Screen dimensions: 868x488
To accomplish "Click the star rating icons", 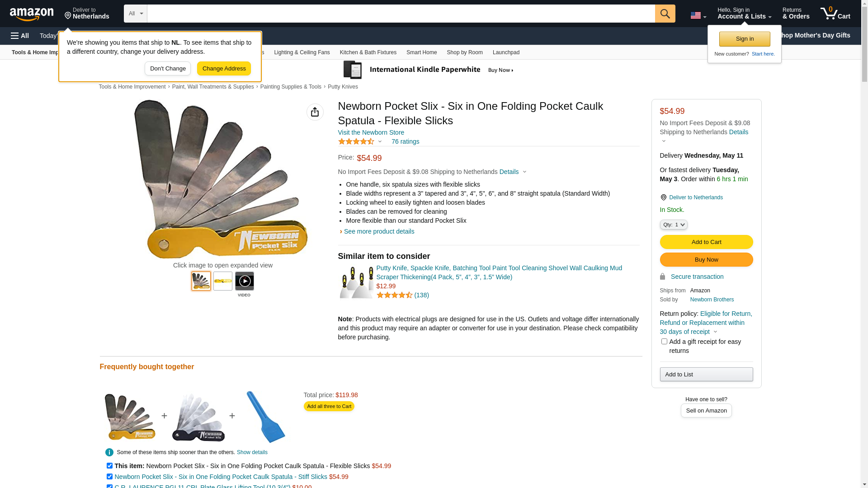I will pos(356,141).
